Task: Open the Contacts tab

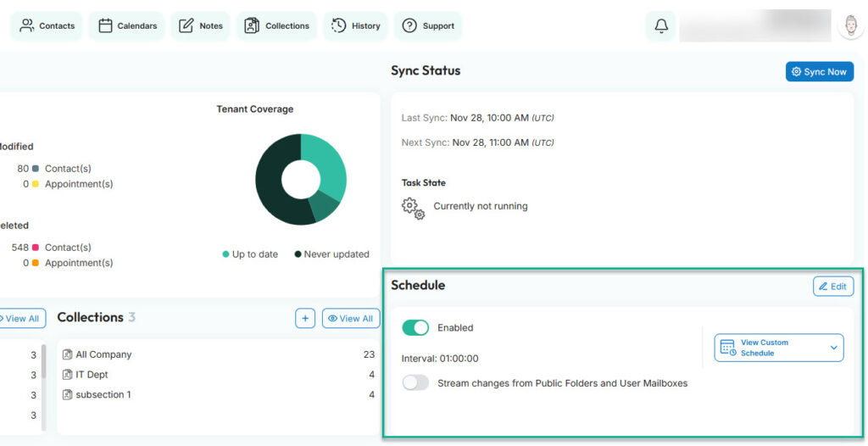Action: click(x=47, y=26)
